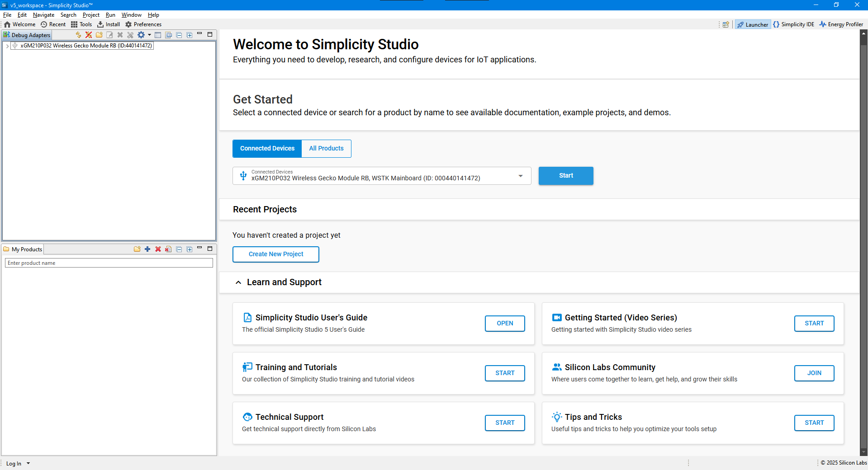Open Tools from the toolbar
This screenshot has width=868, height=470.
(x=81, y=24)
